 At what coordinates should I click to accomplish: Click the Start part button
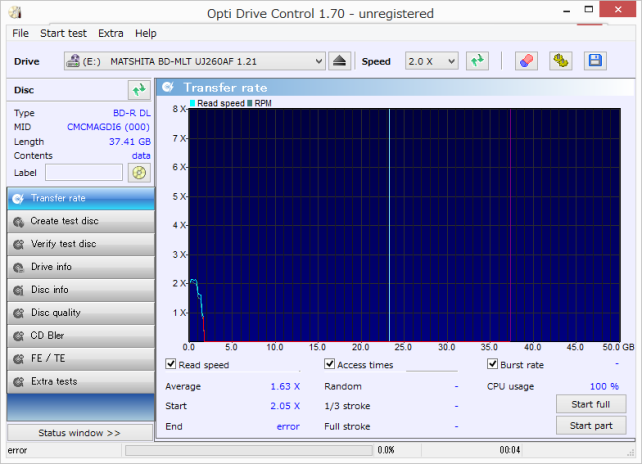(x=590, y=426)
